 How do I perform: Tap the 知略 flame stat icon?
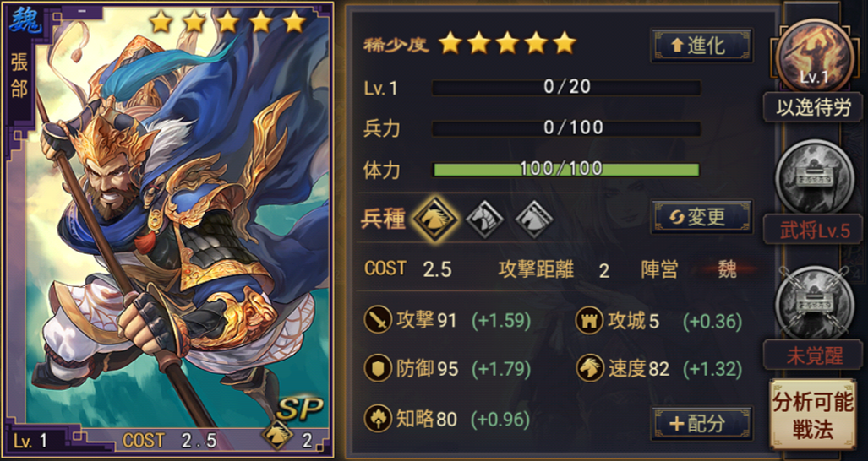point(378,419)
